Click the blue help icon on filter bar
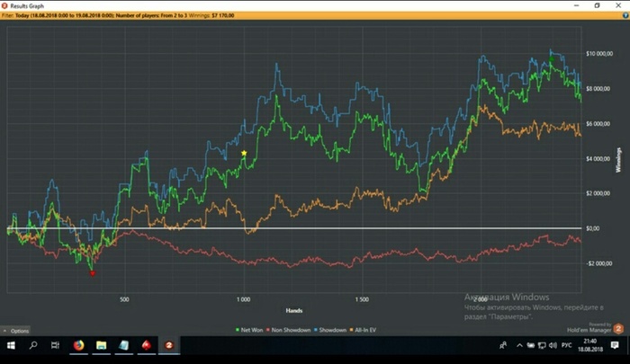 625,15
